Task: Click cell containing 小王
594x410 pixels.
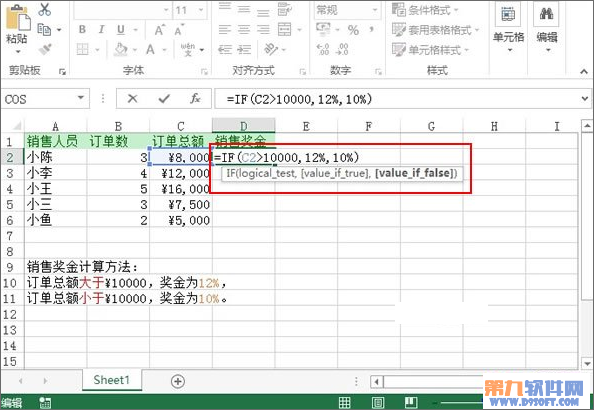Action: pyautogui.click(x=56, y=189)
